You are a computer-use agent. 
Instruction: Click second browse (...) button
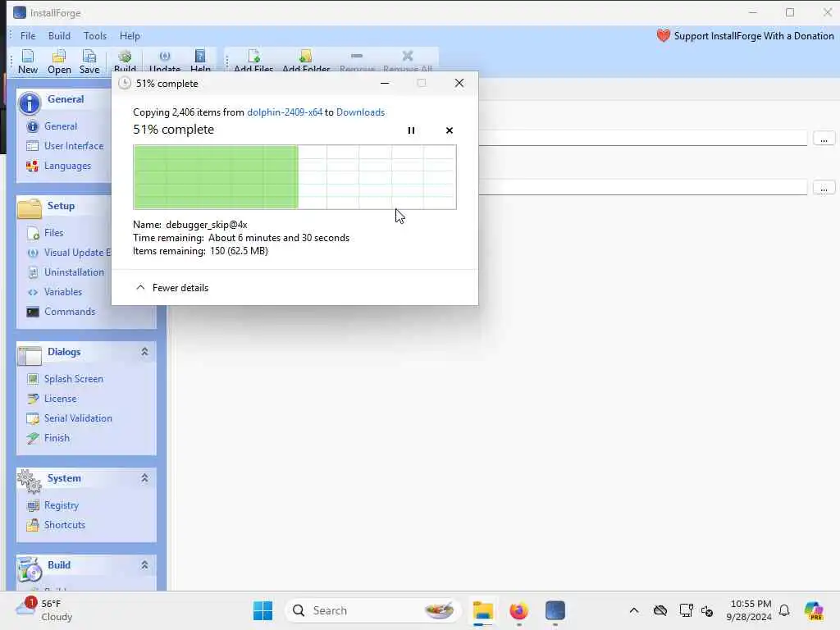tap(824, 188)
